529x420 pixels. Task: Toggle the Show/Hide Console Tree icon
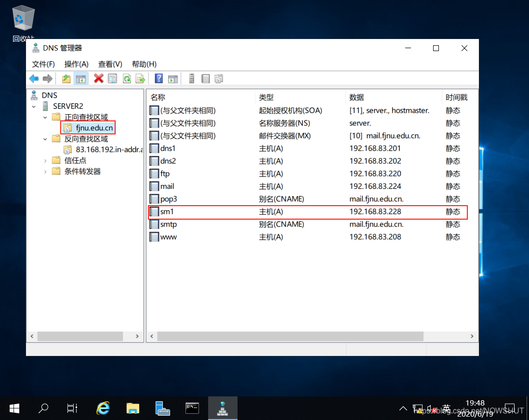[x=80, y=79]
